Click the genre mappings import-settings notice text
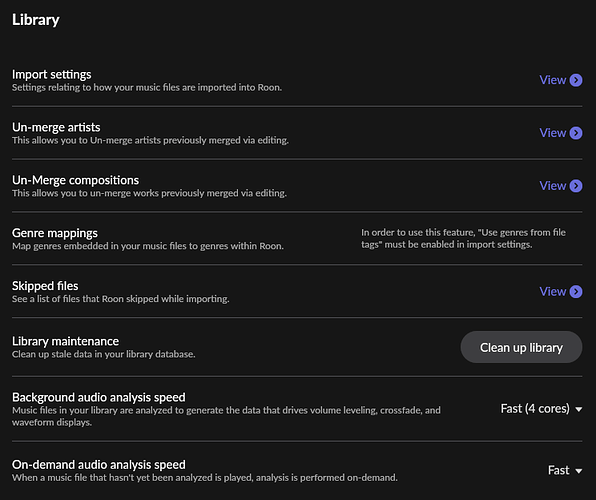This screenshot has width=596, height=500. point(463,238)
